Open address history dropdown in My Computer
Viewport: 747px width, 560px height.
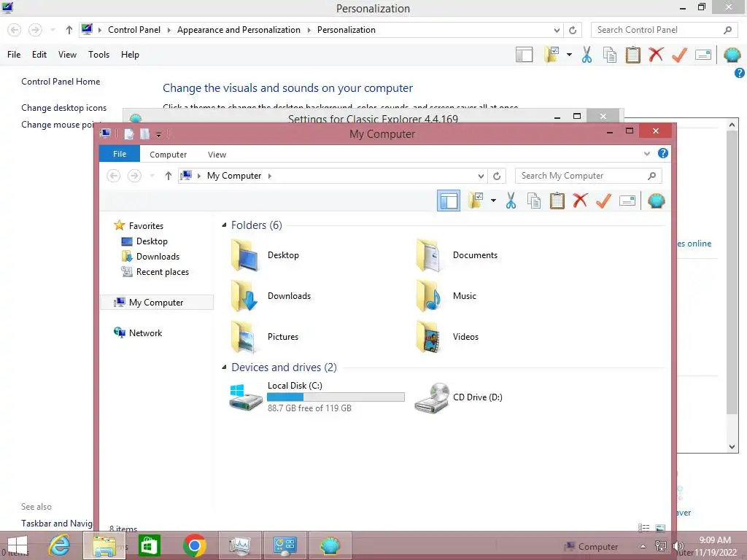point(481,176)
